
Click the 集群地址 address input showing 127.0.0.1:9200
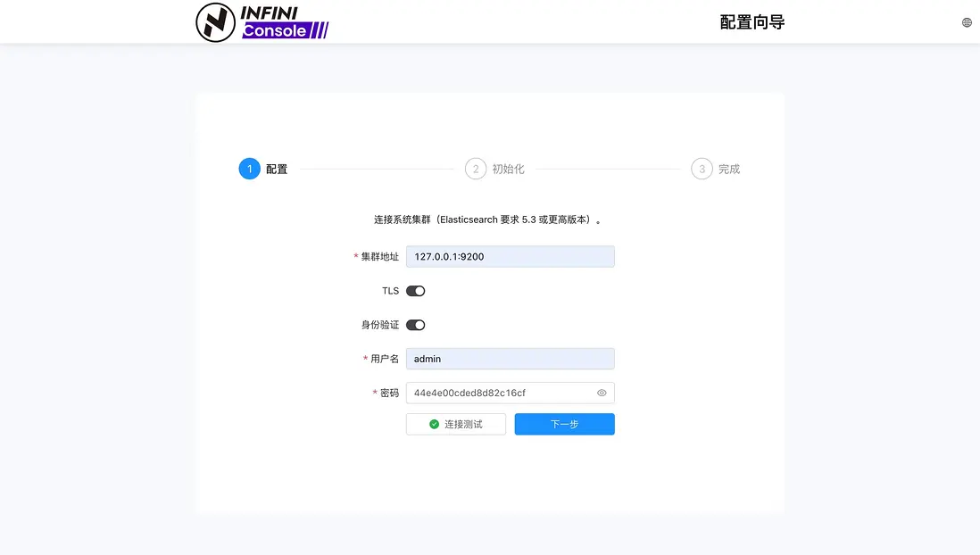click(510, 256)
